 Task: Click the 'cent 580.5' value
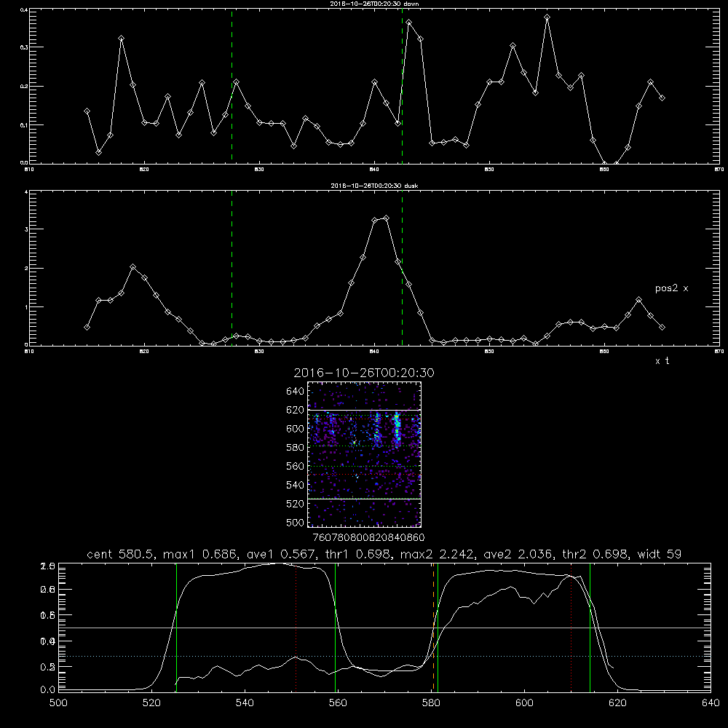point(121,554)
